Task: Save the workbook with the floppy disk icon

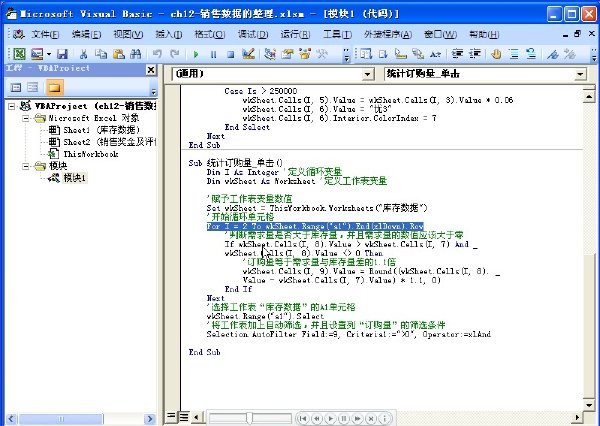Action: [62, 54]
